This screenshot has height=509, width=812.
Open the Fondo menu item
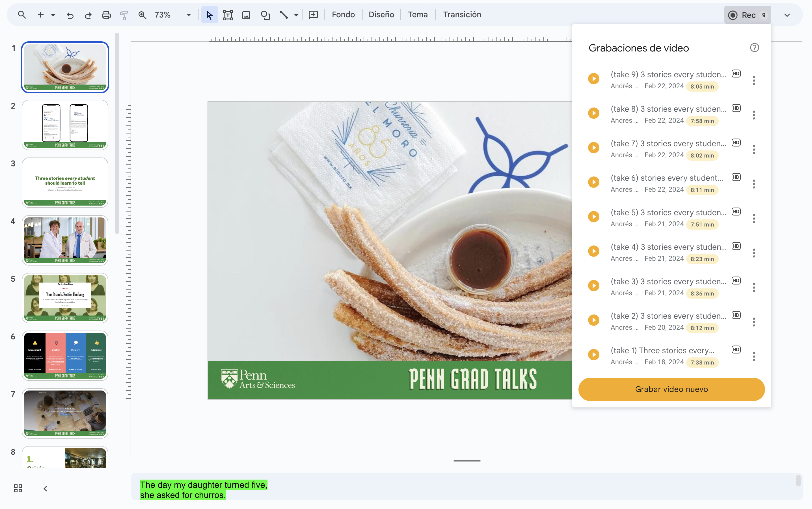tap(343, 15)
